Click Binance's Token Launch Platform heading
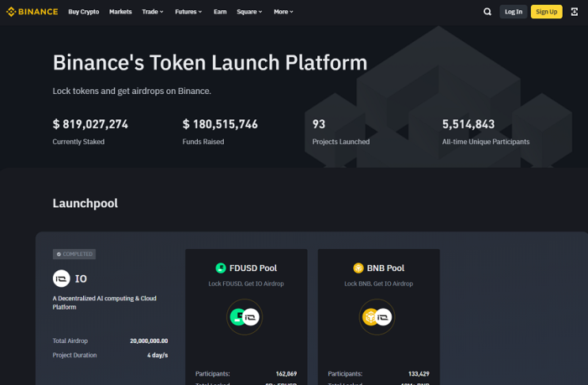Viewport: 588px width, 385px height. pos(210,62)
